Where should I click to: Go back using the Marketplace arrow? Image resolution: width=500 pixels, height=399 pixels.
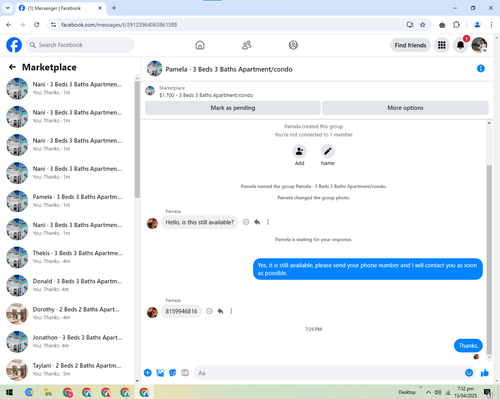tap(12, 67)
